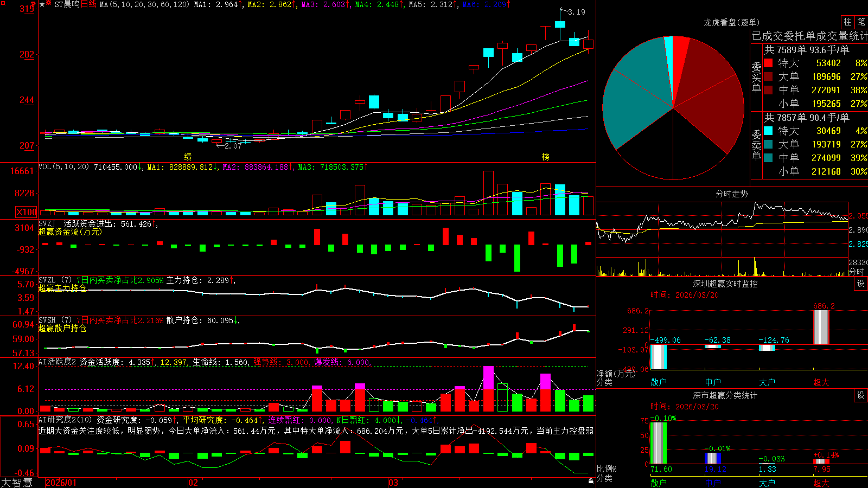Click the cyan 特大 sell-order swatch
Screen dimensions: 868x488
coord(768,131)
